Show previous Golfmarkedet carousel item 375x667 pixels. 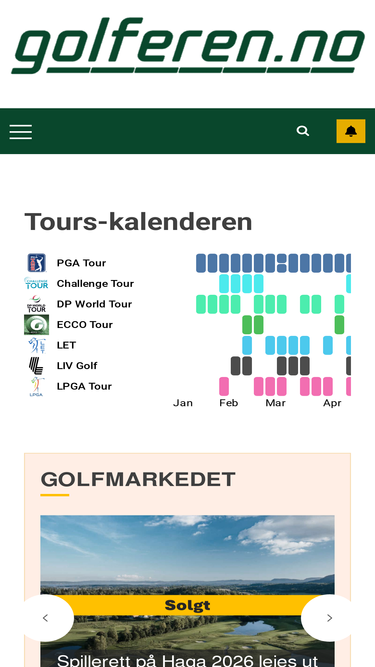pos(46,618)
